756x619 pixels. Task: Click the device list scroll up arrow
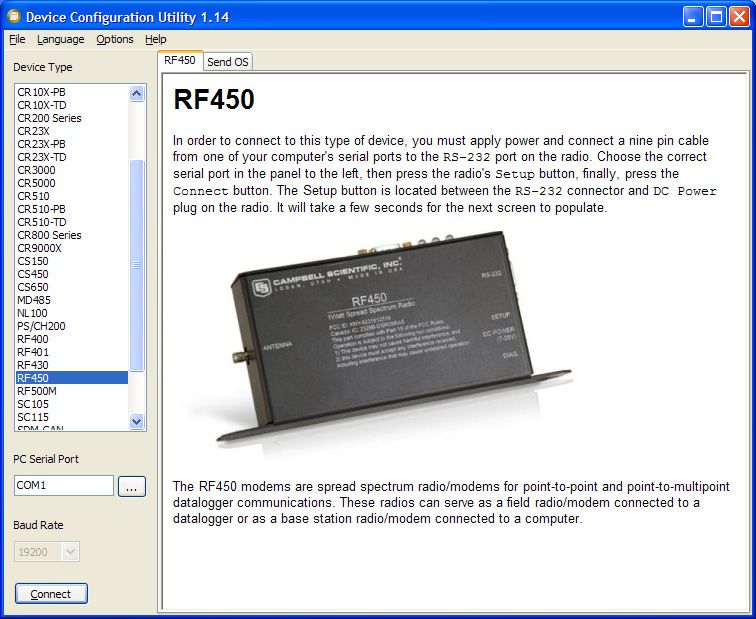(x=137, y=93)
